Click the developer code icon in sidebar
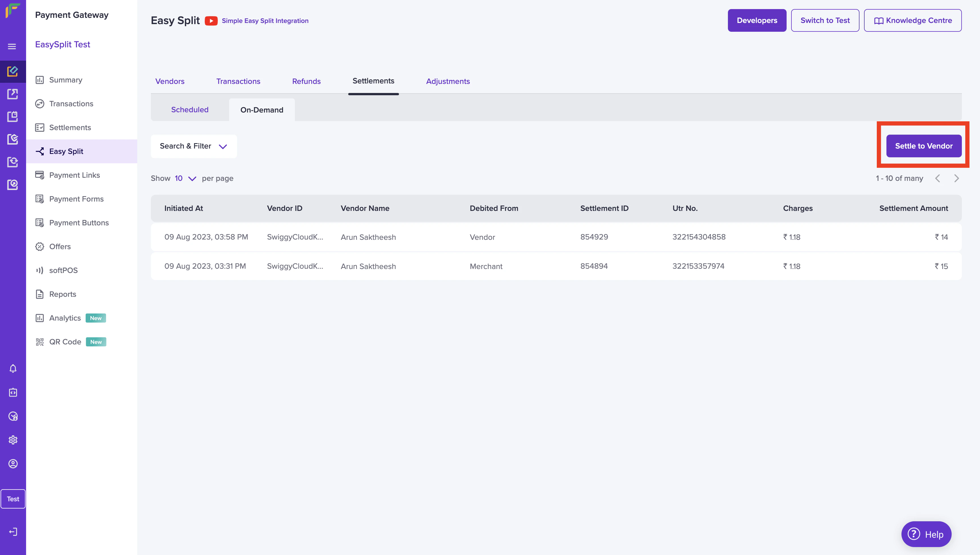Image resolution: width=980 pixels, height=555 pixels. point(13,393)
